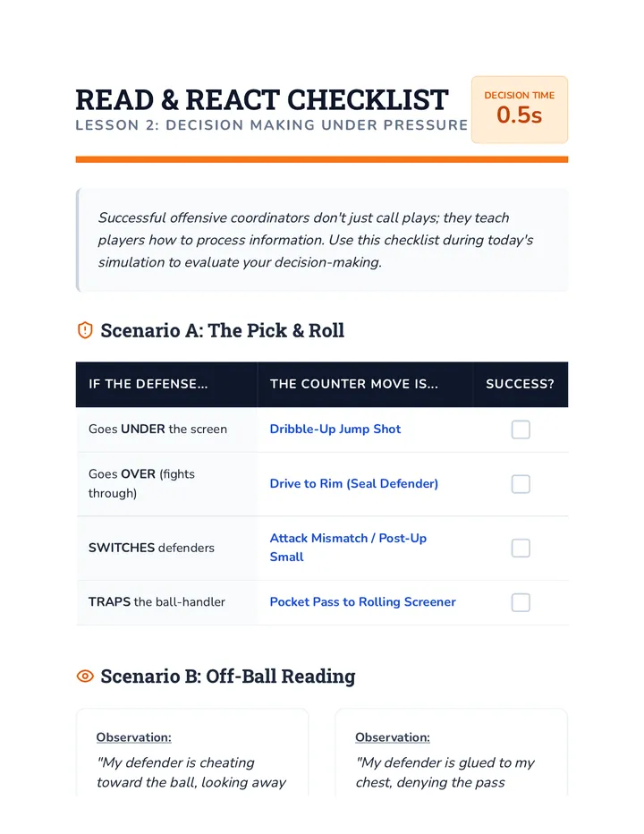Click the Lesson 2 subtitle text

[272, 125]
